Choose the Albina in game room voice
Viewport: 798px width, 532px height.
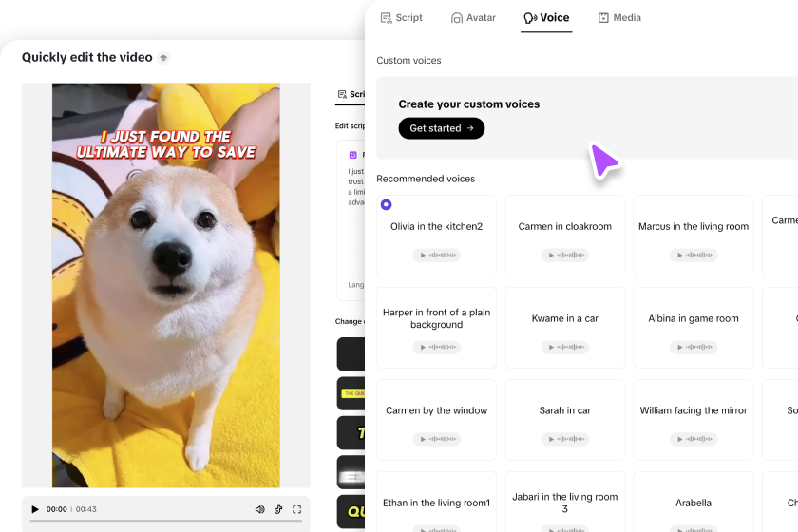[693, 328]
